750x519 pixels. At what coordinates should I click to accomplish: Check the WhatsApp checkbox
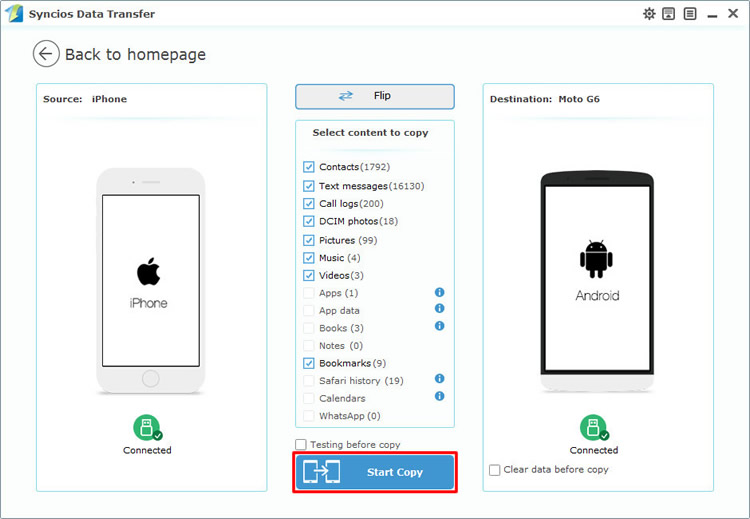click(x=309, y=416)
